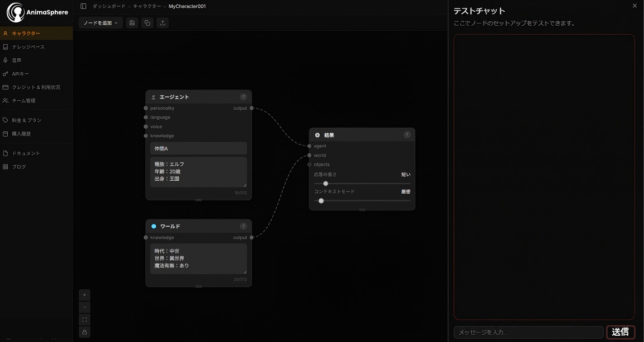Toggle the canvas lock

tap(84, 332)
